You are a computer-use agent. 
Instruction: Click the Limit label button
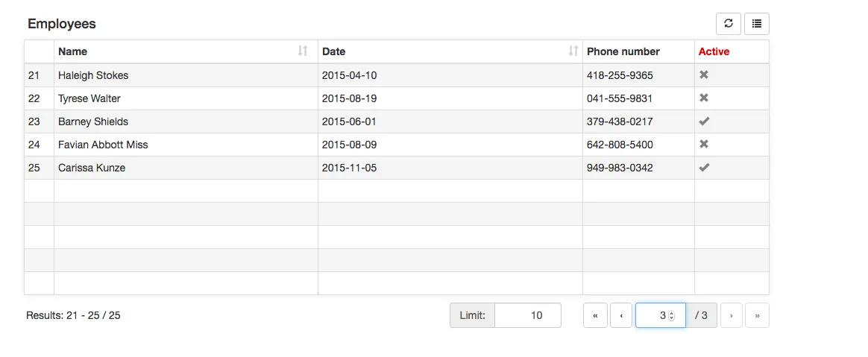(x=472, y=315)
